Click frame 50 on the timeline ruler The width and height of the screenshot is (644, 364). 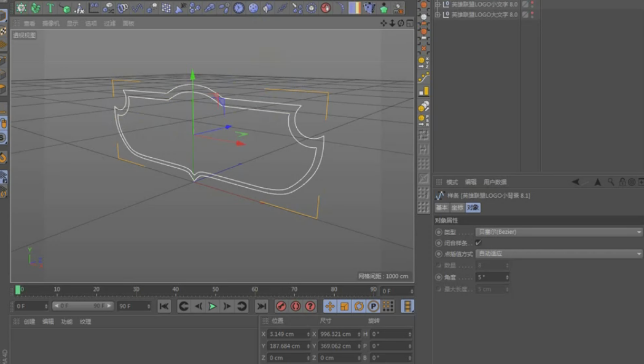(215, 290)
